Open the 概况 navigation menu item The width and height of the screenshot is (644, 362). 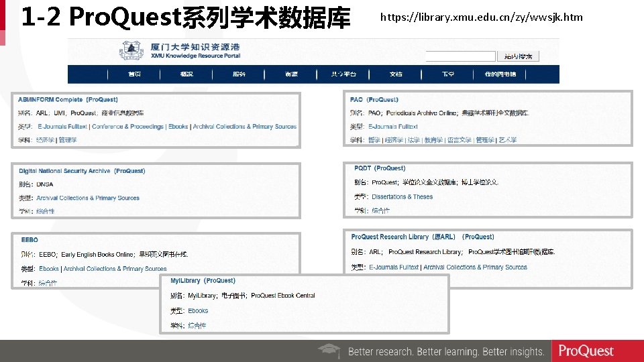click(186, 74)
